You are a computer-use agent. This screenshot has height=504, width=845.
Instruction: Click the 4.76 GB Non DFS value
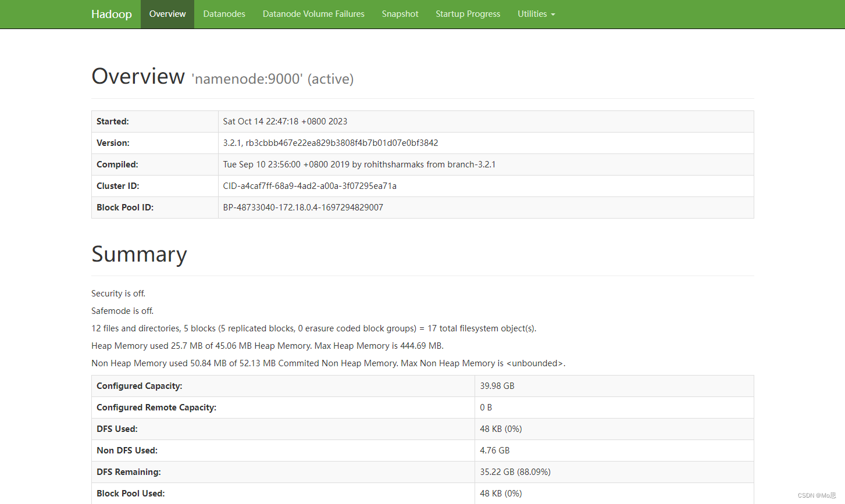(495, 451)
